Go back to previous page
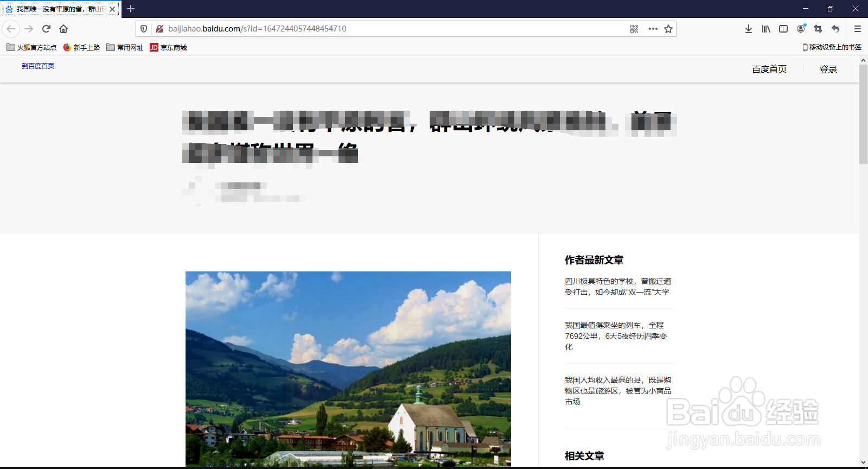The width and height of the screenshot is (868, 469). tap(11, 29)
